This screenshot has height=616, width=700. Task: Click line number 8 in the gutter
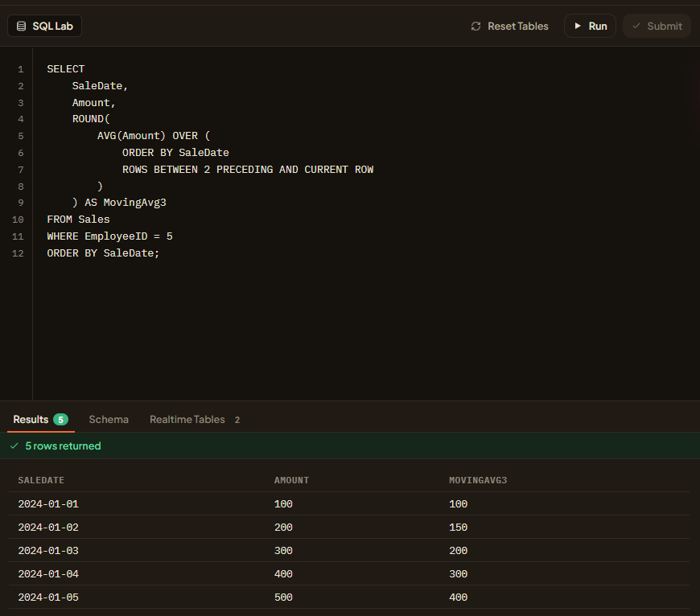21,187
